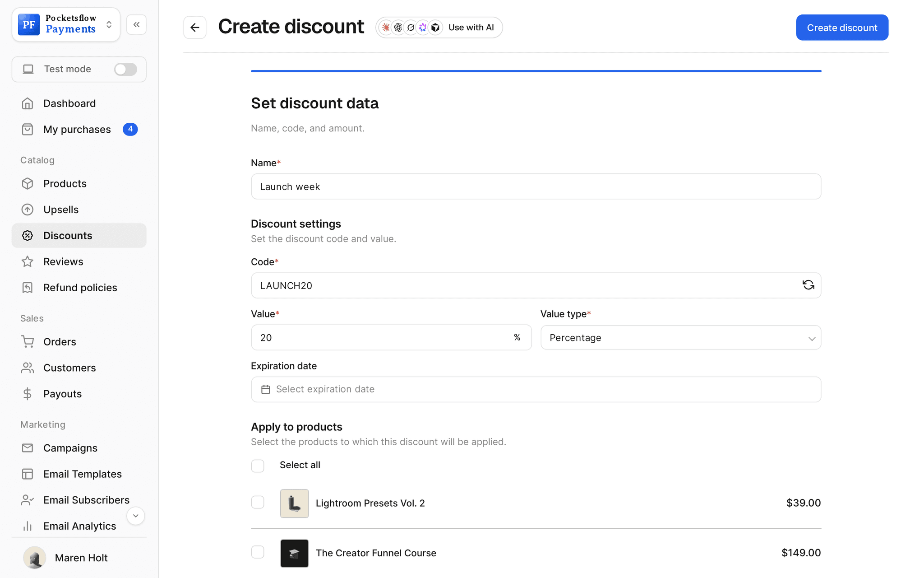Viewport: 924px width, 578px height.
Task: Click the Refund policies receipt icon
Action: tap(28, 288)
